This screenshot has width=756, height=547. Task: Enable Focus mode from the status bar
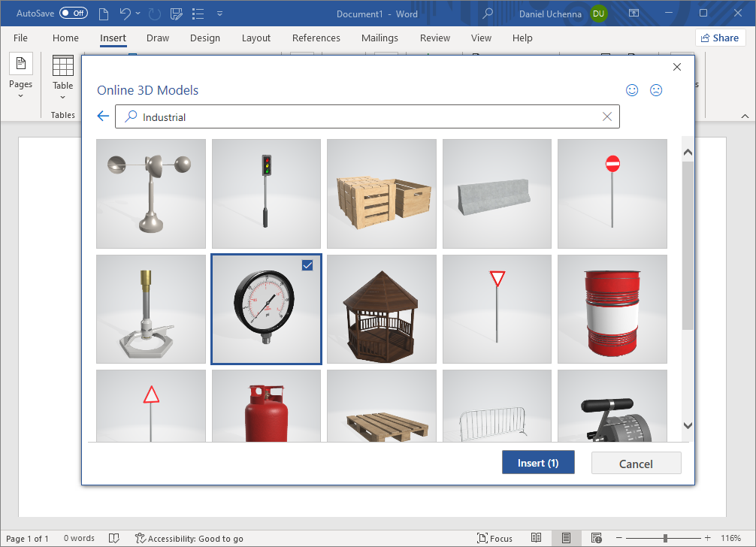tap(495, 538)
